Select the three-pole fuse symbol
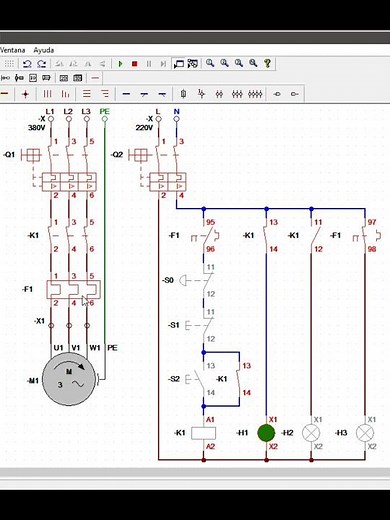The height and width of the screenshot is (520, 390). (237, 94)
